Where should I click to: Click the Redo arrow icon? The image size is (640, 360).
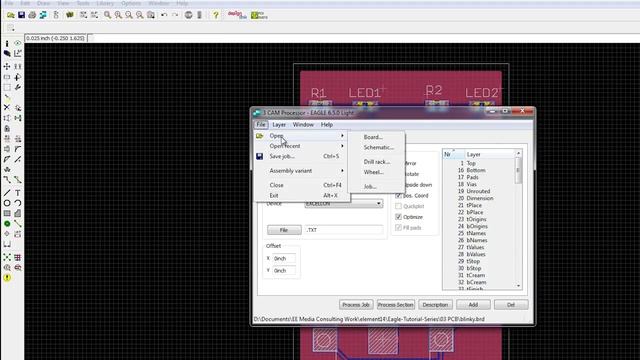(175, 15)
